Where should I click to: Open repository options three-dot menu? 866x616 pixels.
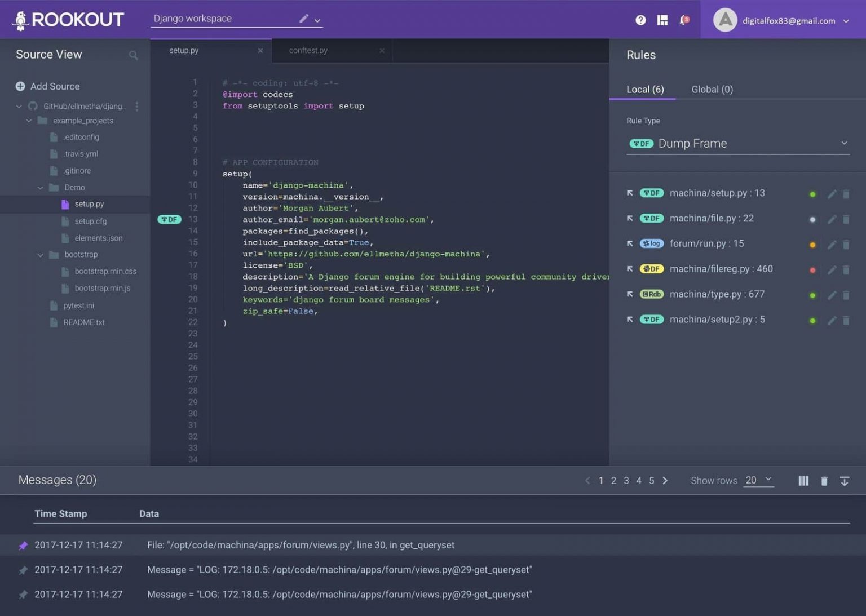(136, 106)
